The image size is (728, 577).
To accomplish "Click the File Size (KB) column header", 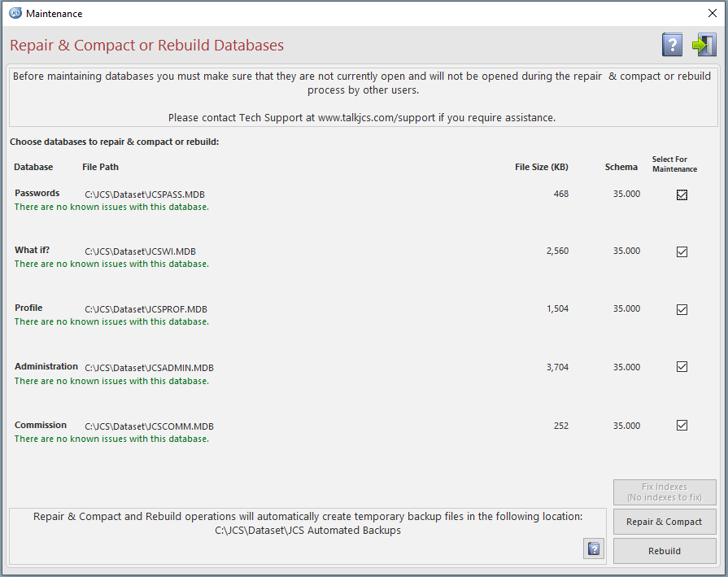I will click(x=542, y=167).
